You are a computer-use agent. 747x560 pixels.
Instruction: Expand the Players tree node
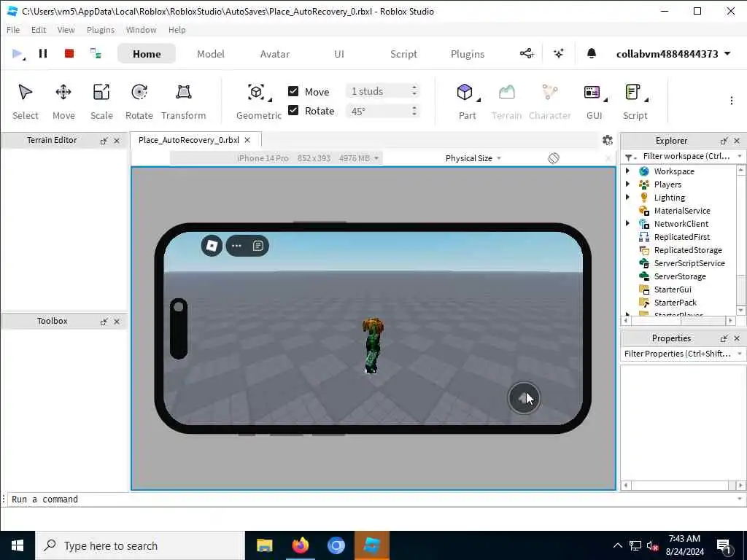tap(627, 184)
